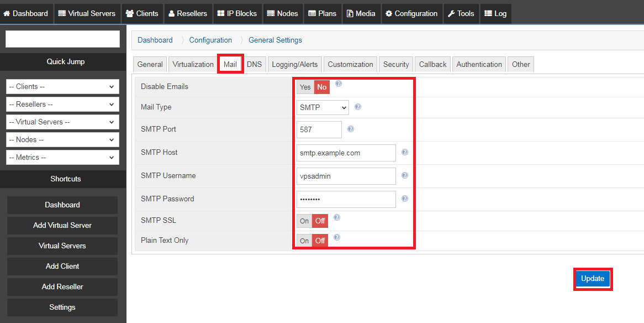This screenshot has width=644, height=323.
Task: Open the IP Blocks top menu
Action: 236,13
